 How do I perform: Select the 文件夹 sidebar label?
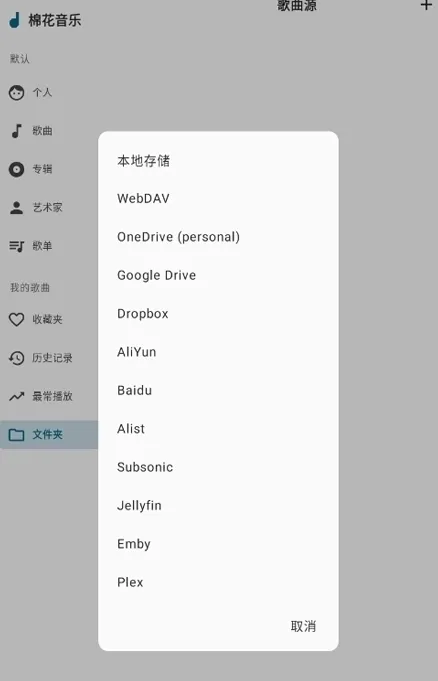click(47, 435)
